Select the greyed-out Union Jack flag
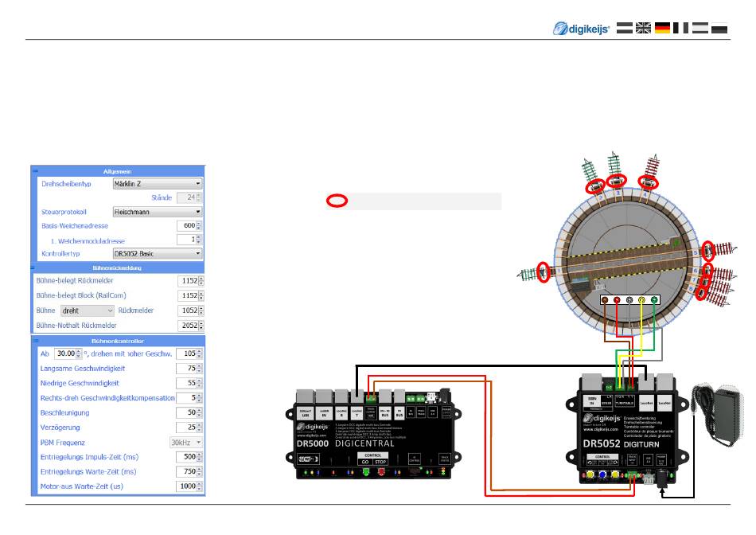 pyautogui.click(x=643, y=28)
